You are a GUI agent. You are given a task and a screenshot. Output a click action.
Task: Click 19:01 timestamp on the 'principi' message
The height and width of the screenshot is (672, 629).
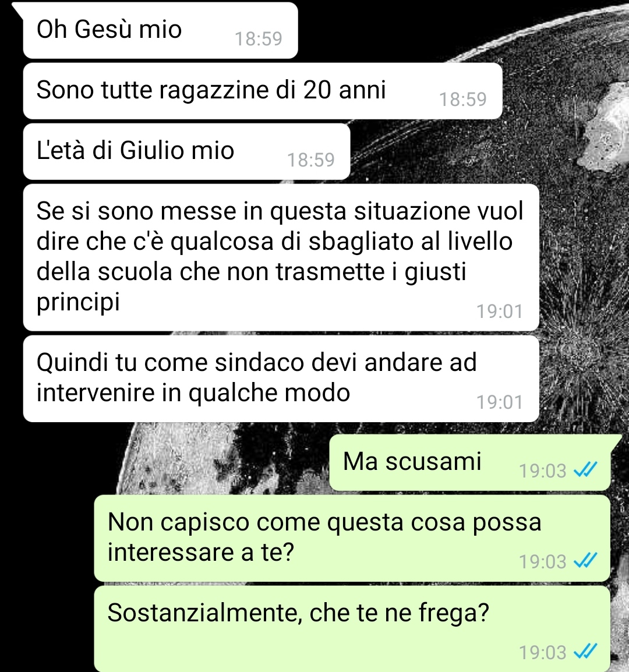[x=500, y=312]
